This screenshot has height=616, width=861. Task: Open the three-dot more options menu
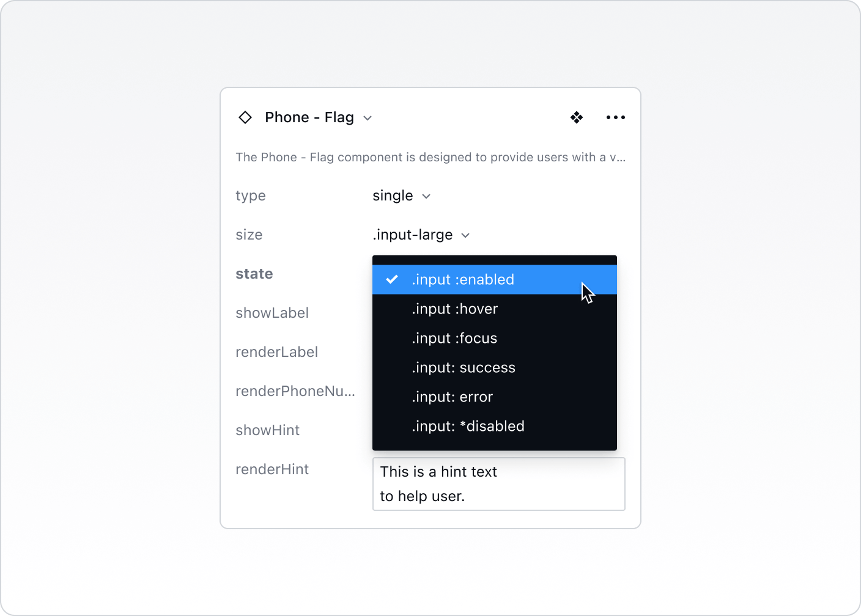[x=615, y=117]
